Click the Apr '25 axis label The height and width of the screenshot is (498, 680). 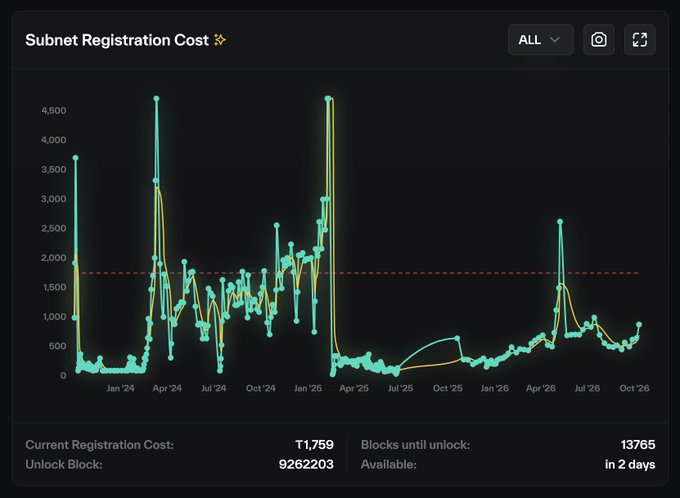(354, 388)
